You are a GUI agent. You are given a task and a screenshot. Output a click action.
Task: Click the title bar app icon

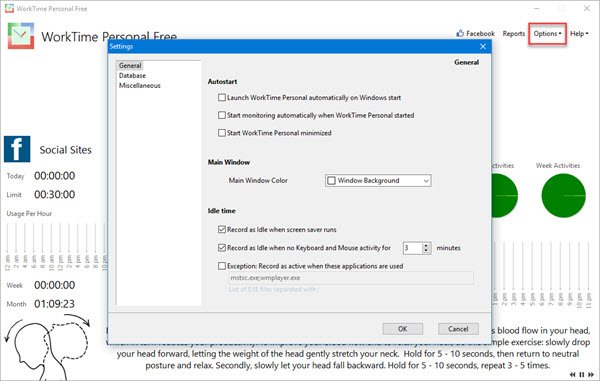(9, 8)
